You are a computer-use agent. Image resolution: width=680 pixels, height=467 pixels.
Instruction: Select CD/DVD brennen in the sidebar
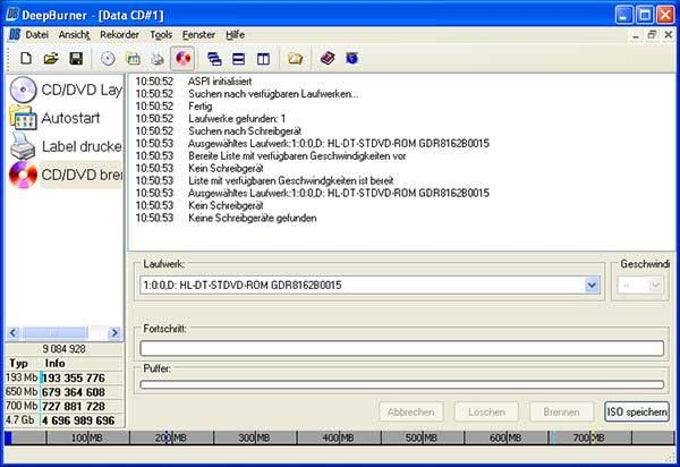66,175
